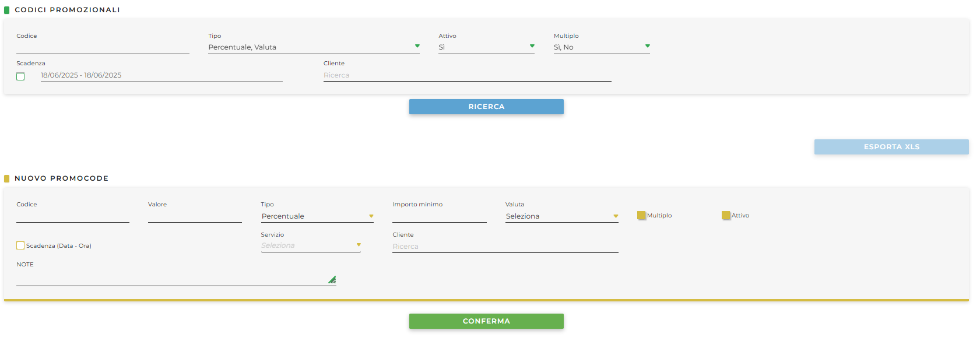Click the Codice search filter field
Viewport: 980px width, 355px height.
tap(103, 47)
